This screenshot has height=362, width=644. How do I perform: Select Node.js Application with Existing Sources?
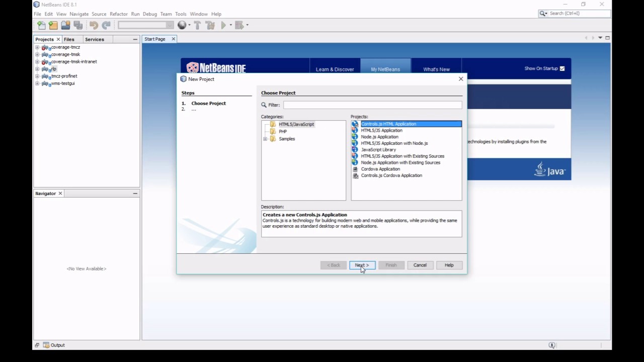tap(400, 162)
